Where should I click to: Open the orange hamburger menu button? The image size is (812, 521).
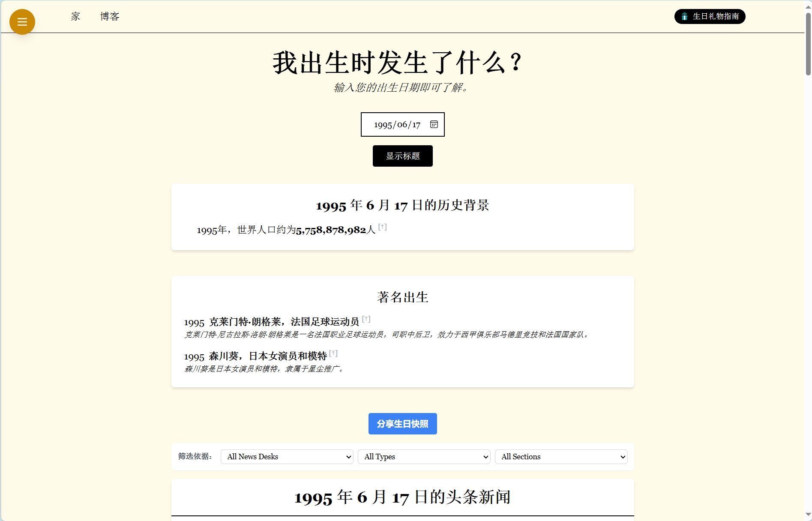click(22, 22)
